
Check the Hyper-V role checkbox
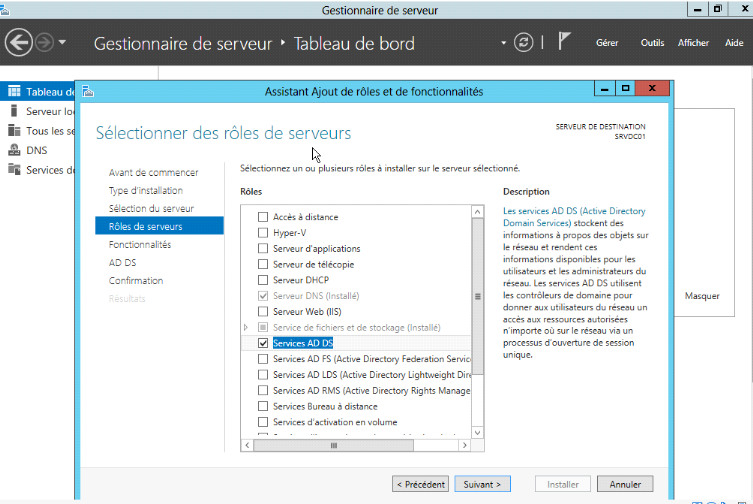(263, 233)
